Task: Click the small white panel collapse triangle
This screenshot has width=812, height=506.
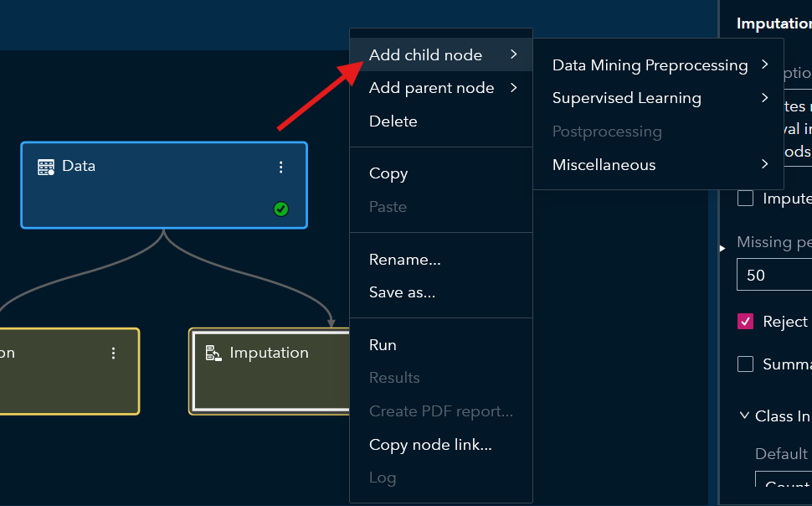Action: coord(722,248)
